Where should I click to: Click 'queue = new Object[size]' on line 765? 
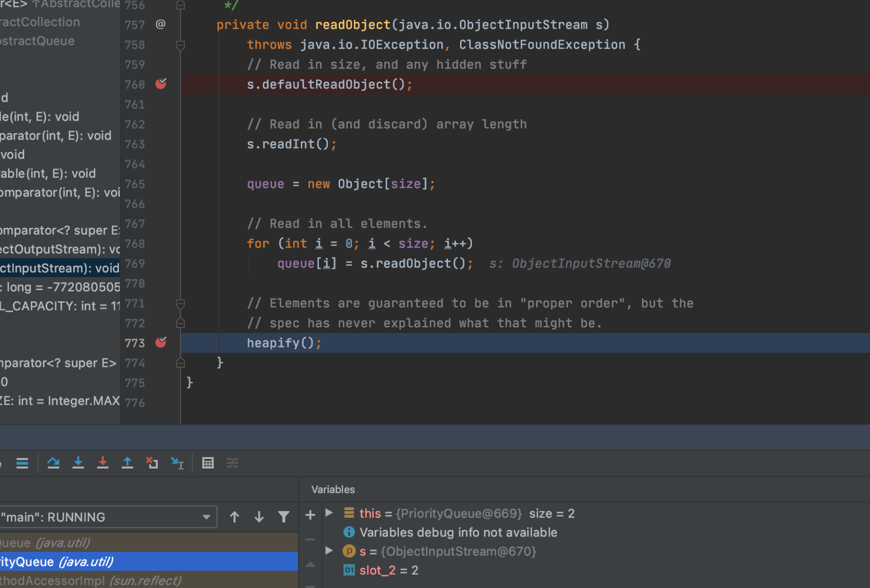pos(341,184)
